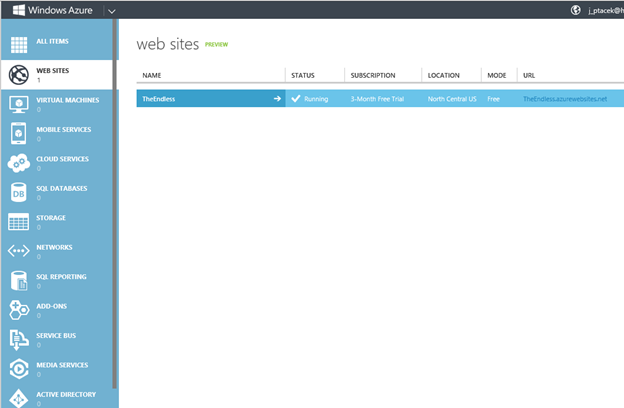Sort by STATUS column header

coord(303,75)
